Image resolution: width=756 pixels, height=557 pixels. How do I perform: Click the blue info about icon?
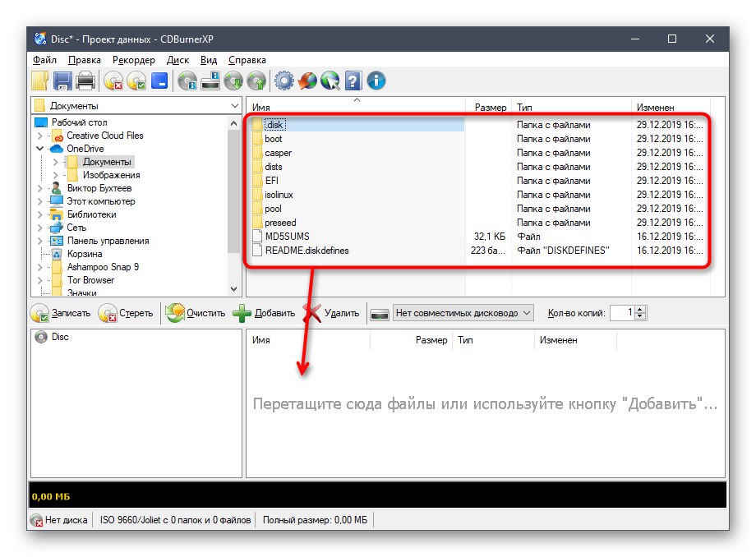coord(376,81)
